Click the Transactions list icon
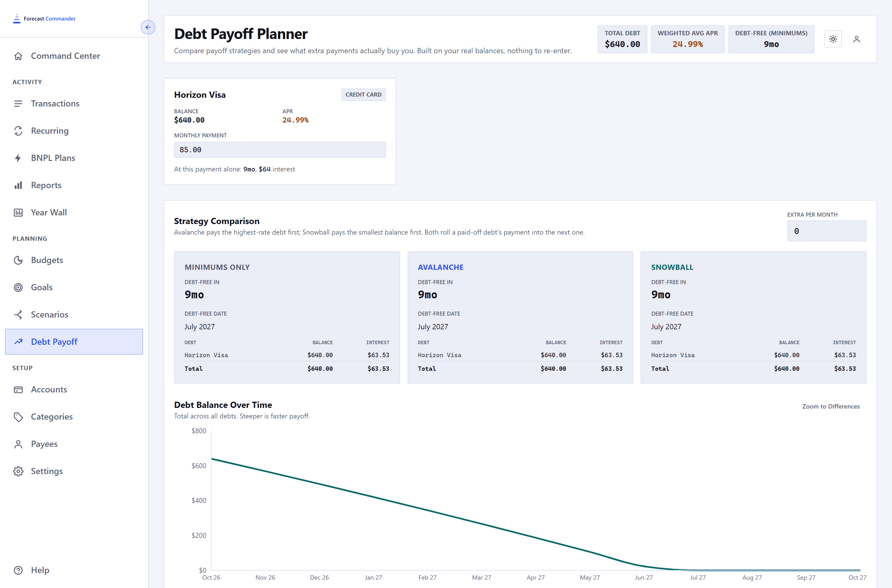Screen dimensions: 892x588 click(18, 103)
